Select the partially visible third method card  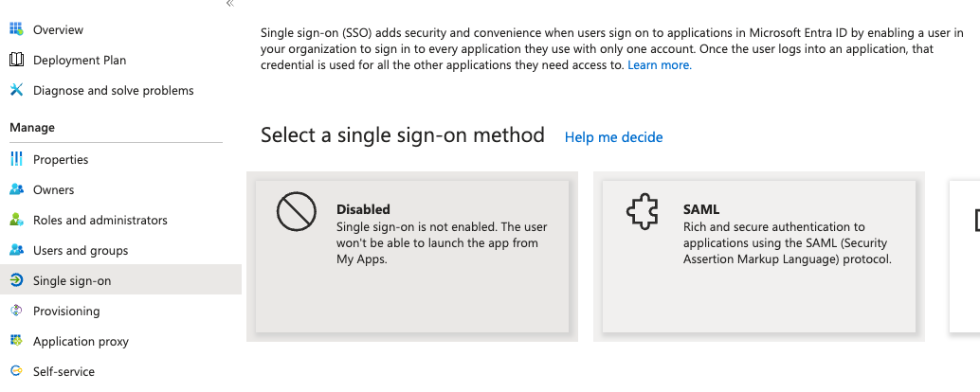pos(965,257)
